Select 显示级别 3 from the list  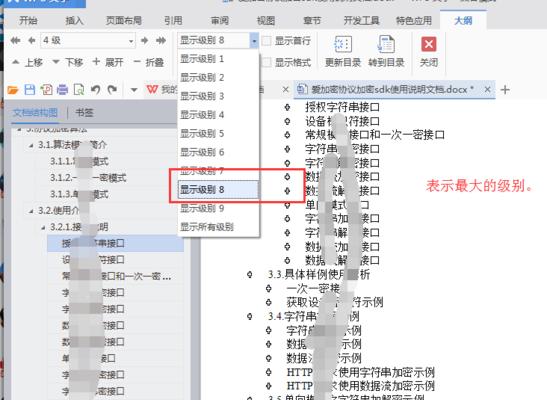point(202,96)
